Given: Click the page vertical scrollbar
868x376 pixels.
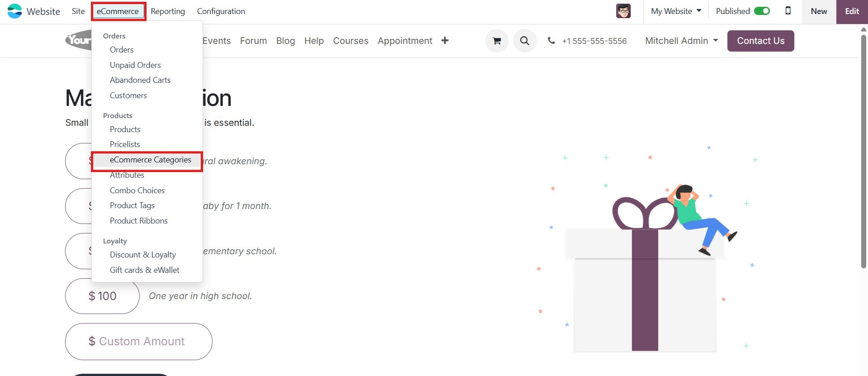Looking at the screenshot, I should pyautogui.click(x=863, y=149).
